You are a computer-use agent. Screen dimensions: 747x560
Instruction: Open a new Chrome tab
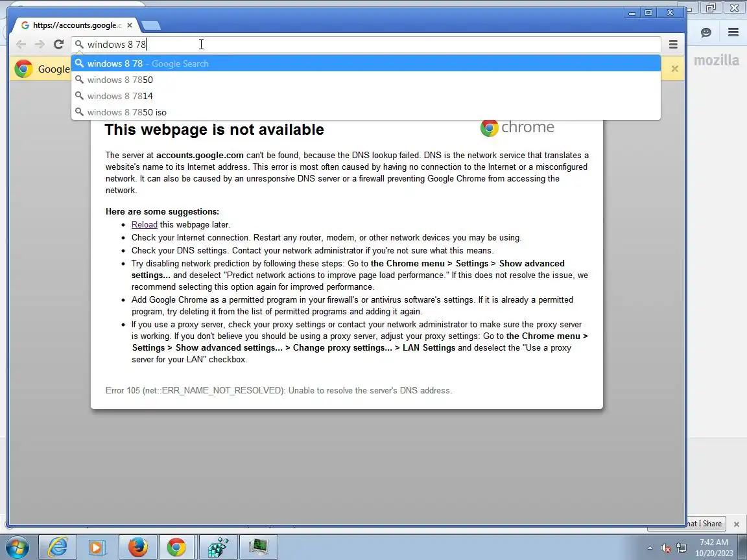(151, 25)
